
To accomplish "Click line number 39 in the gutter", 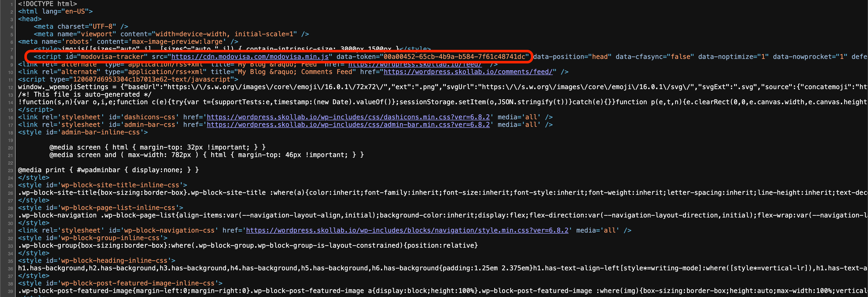I will tap(11, 291).
